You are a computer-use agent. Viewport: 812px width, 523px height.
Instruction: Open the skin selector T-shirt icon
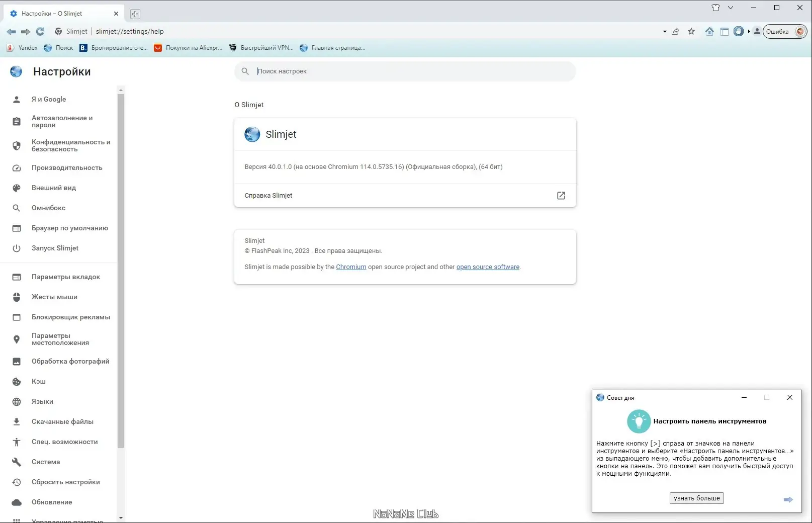click(x=715, y=8)
